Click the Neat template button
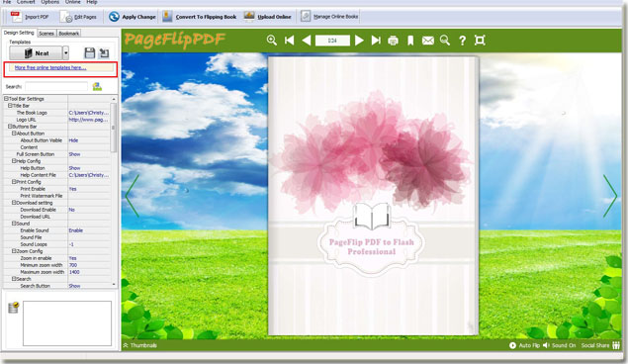This screenshot has height=364, width=628. [36, 52]
